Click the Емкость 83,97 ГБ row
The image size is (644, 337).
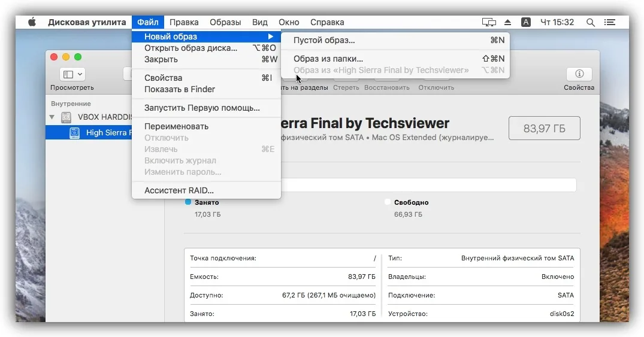pyautogui.click(x=283, y=277)
